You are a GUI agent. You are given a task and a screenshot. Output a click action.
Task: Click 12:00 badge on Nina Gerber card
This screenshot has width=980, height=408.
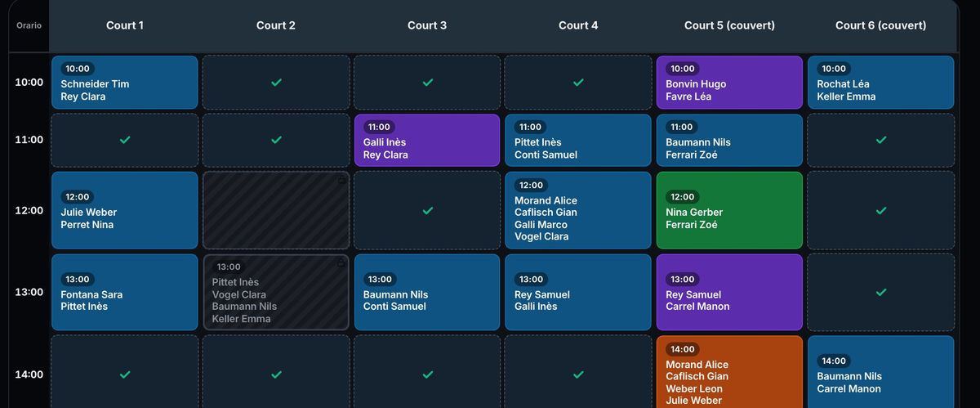(682, 197)
